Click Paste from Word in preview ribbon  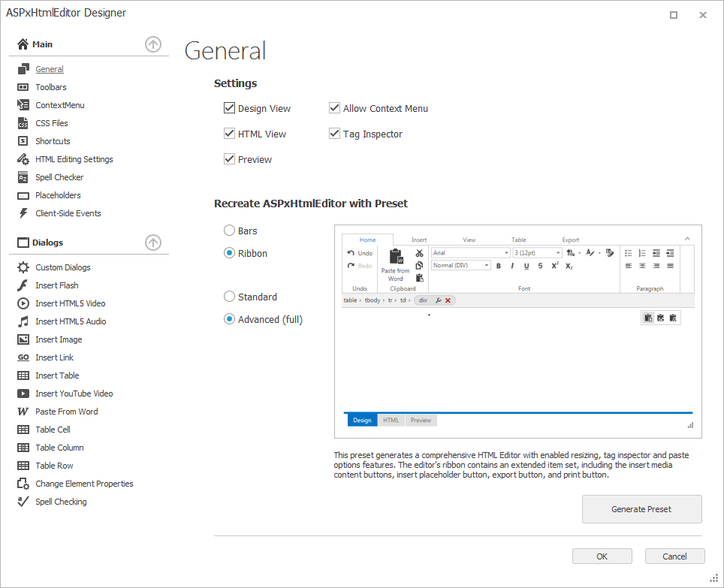(x=396, y=265)
